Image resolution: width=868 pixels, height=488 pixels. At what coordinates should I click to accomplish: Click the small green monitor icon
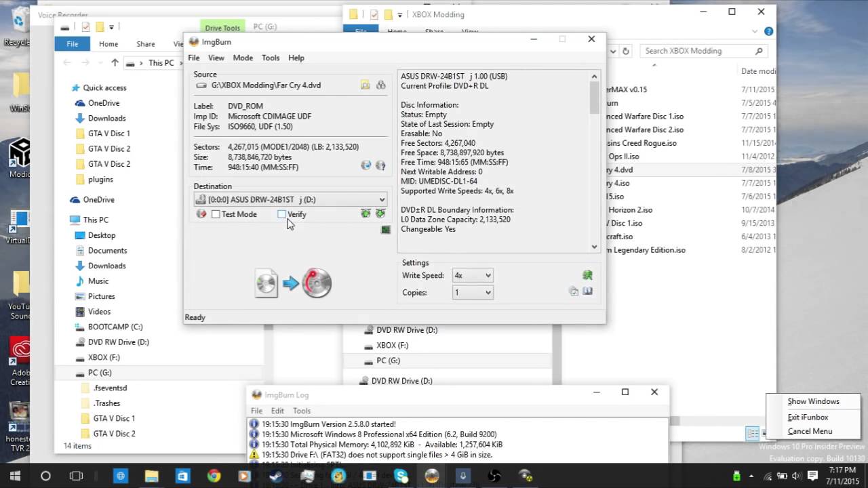click(385, 230)
